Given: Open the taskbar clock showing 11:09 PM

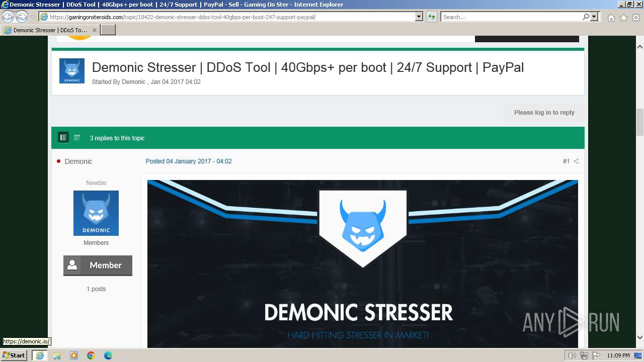Looking at the screenshot, I should click(618, 355).
